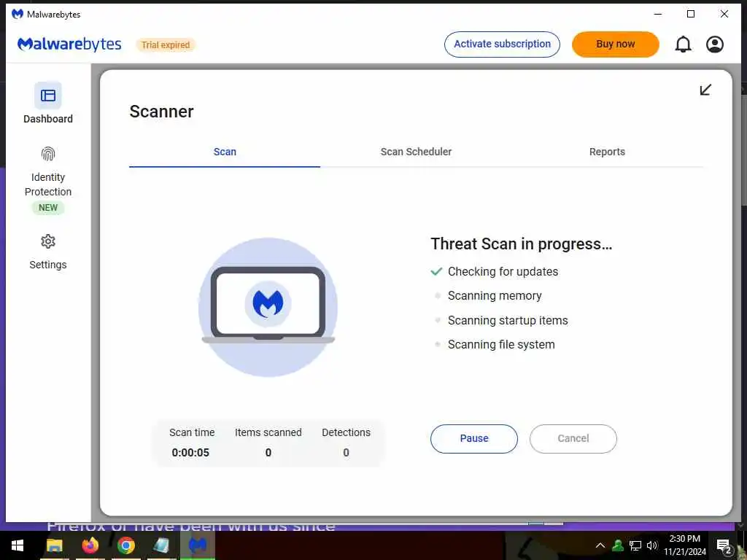This screenshot has height=560, width=747.
Task: Click the laptop scan illustration
Action: [x=268, y=307]
